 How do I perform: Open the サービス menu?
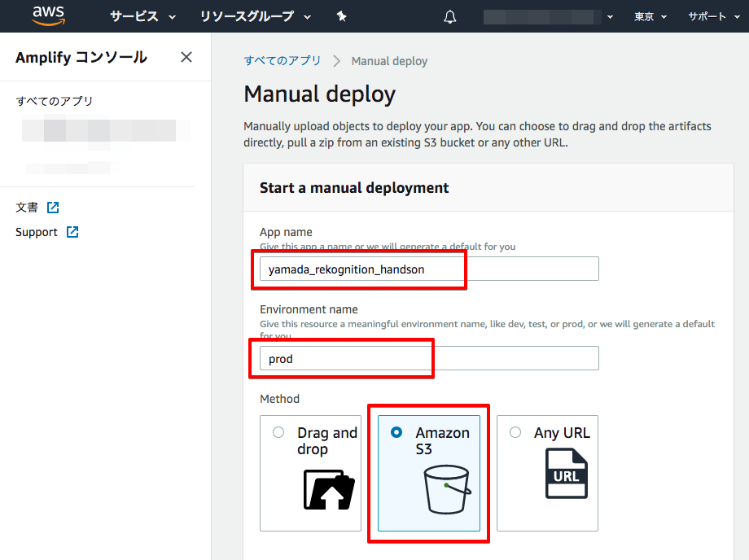(142, 17)
